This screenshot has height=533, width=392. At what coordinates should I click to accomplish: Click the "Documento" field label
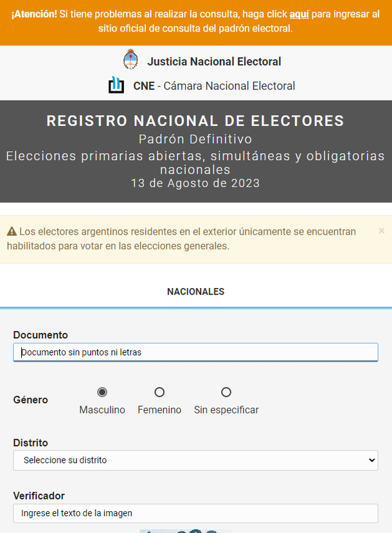click(x=40, y=335)
